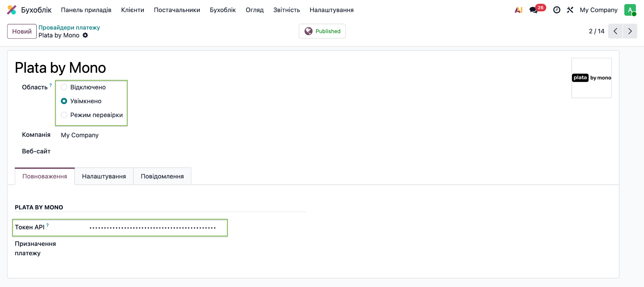Open the clock activities icon
This screenshot has width=644, height=287.
[x=557, y=10]
